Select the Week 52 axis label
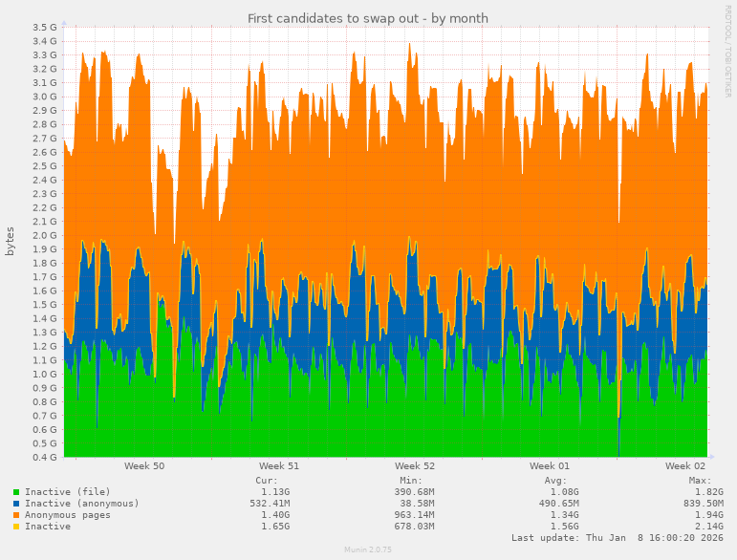 415,466
